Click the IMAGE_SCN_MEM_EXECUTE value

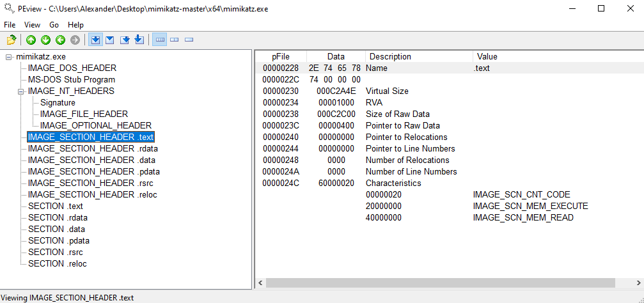point(531,206)
